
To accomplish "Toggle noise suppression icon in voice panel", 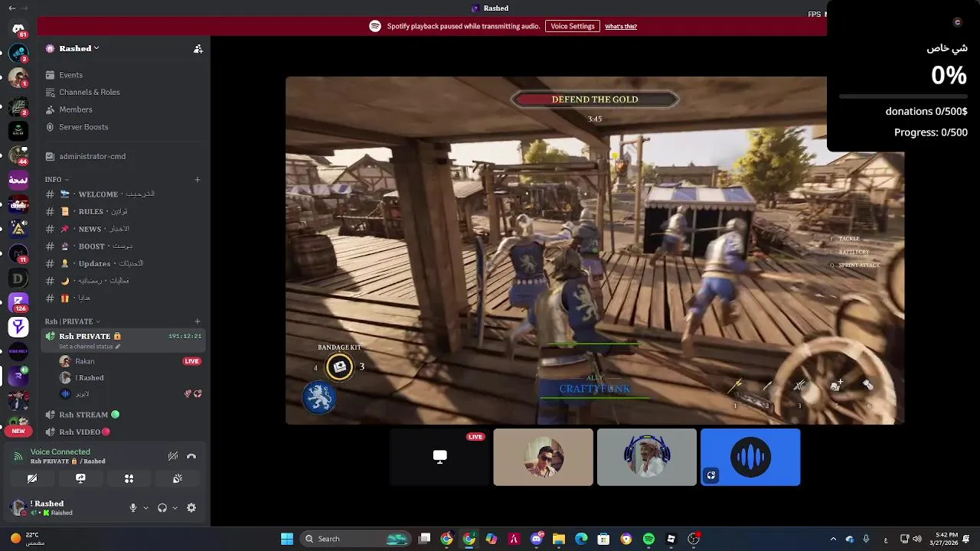I will click(x=173, y=456).
